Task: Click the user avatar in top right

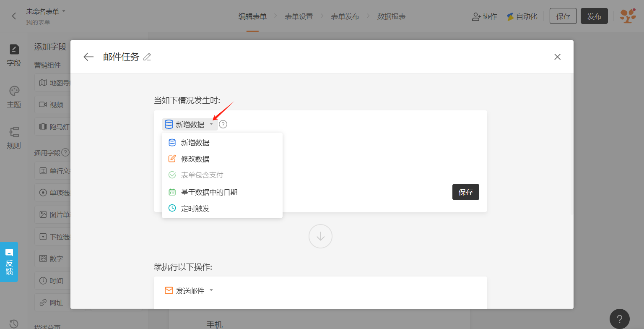Action: click(x=628, y=16)
